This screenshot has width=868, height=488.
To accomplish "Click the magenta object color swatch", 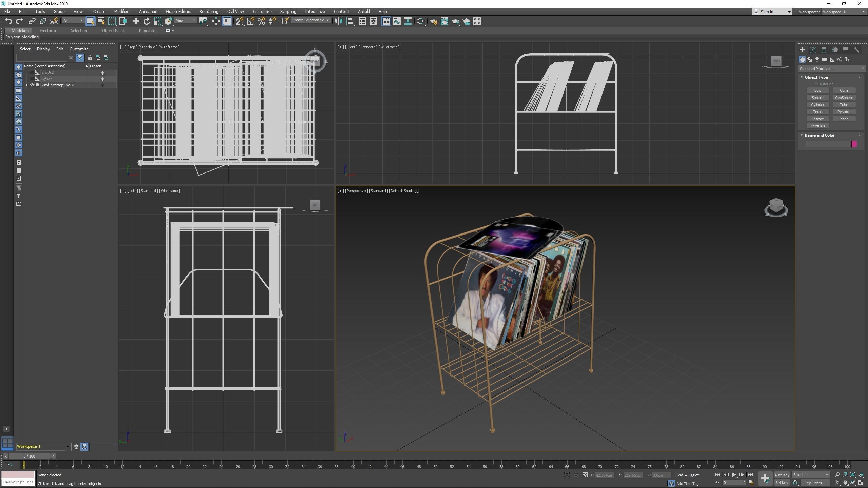I will tap(854, 144).
